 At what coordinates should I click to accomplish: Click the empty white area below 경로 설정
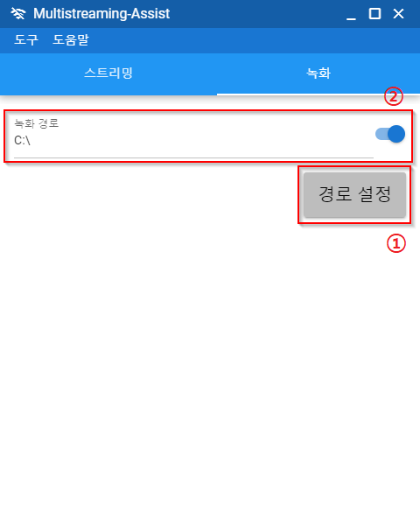tap(210, 368)
